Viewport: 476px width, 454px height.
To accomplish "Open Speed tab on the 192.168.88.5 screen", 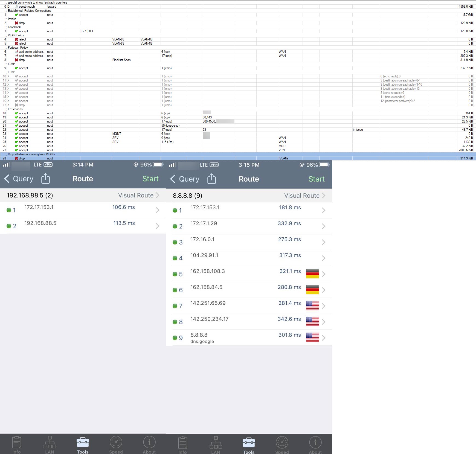I will (116, 445).
